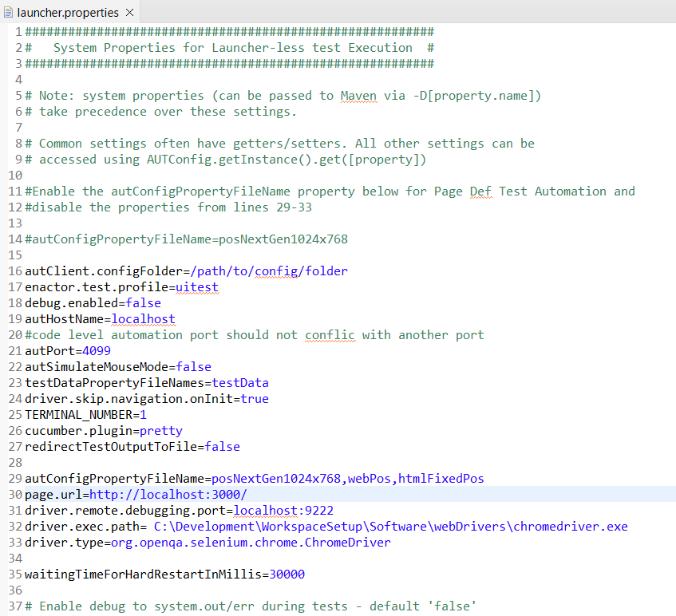
Task: Click 'false' value of redirectTestOutputToFile
Action: (x=223, y=447)
